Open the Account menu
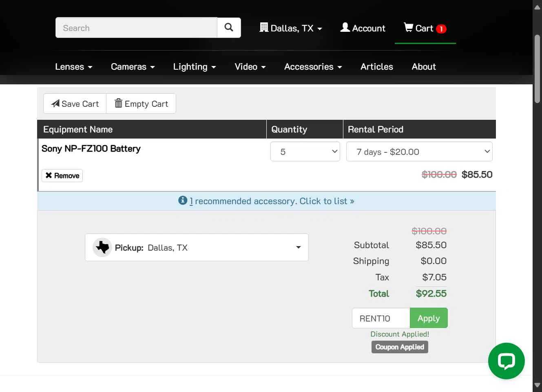 363,28
